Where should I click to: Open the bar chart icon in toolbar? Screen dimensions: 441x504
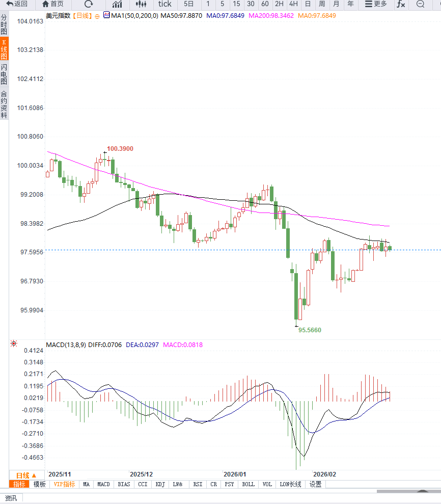point(117,4)
